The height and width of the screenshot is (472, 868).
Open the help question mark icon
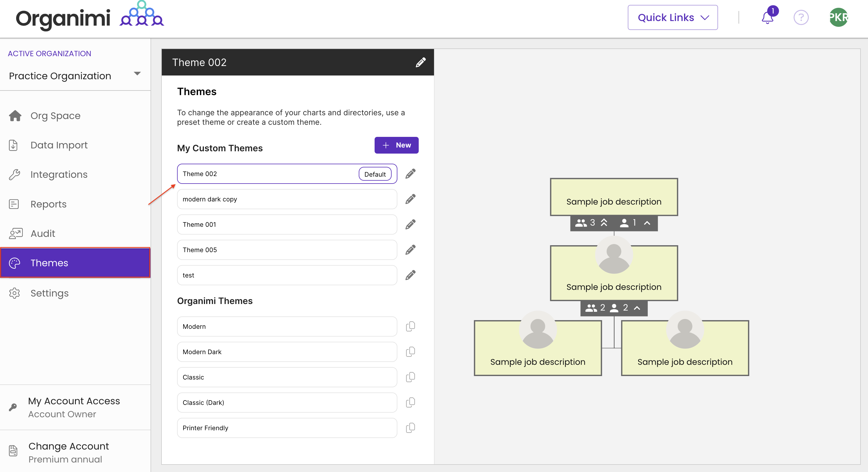click(x=801, y=18)
